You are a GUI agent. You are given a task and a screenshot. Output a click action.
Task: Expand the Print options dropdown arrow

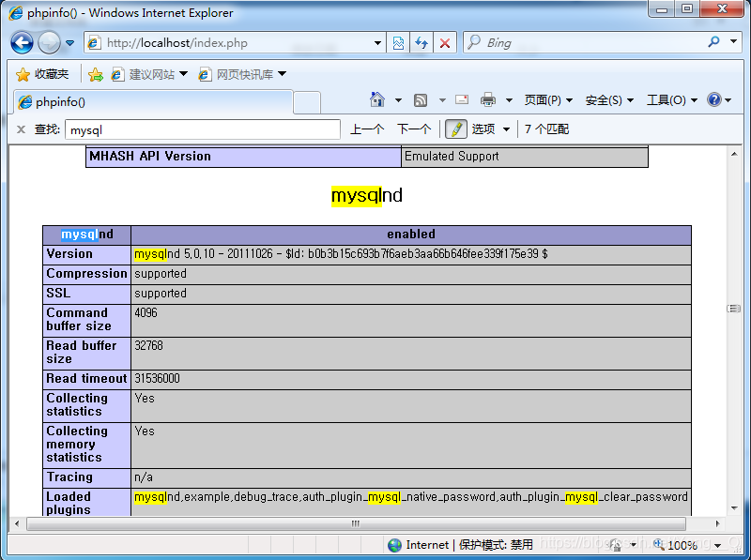click(509, 100)
